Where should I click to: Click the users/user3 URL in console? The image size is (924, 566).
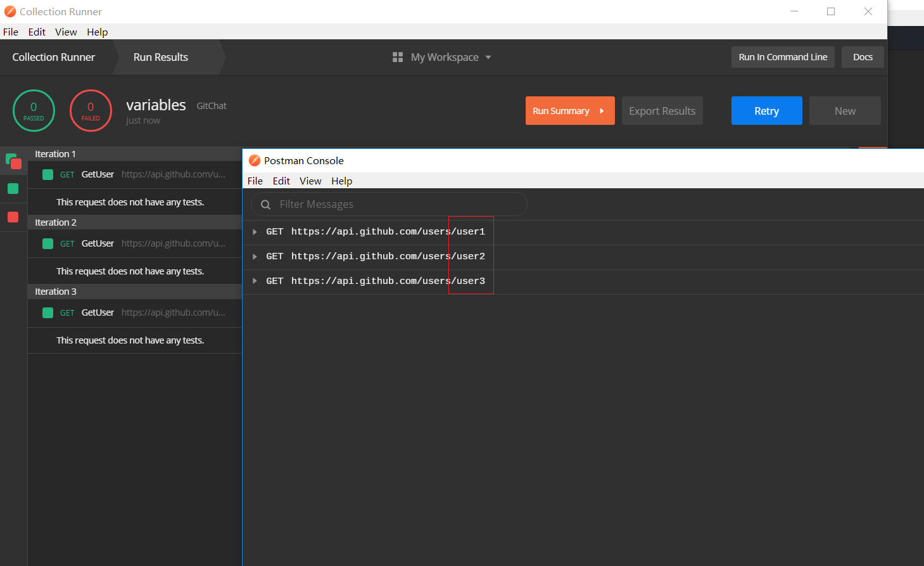(388, 281)
